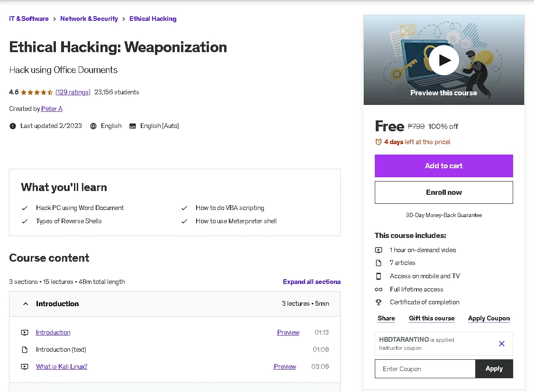Click the video icon next to '1 hour on-demand video'
Viewport: 534px width, 392px height.
coord(379,250)
